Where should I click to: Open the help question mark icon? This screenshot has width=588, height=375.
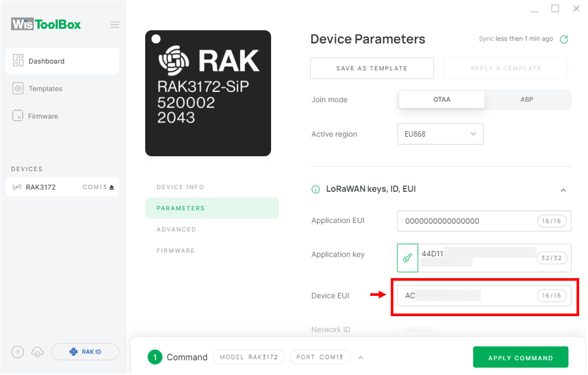(18, 352)
